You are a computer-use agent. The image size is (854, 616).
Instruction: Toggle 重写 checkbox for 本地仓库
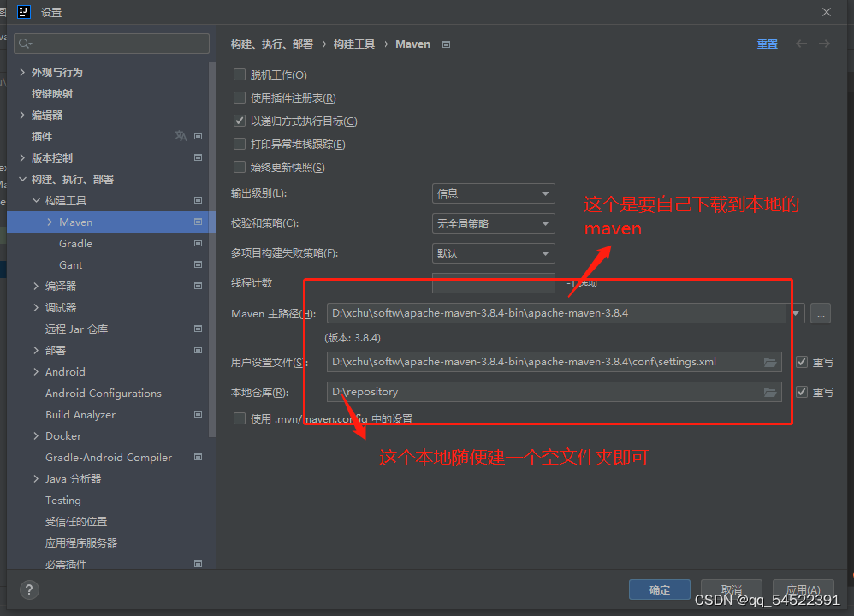802,392
